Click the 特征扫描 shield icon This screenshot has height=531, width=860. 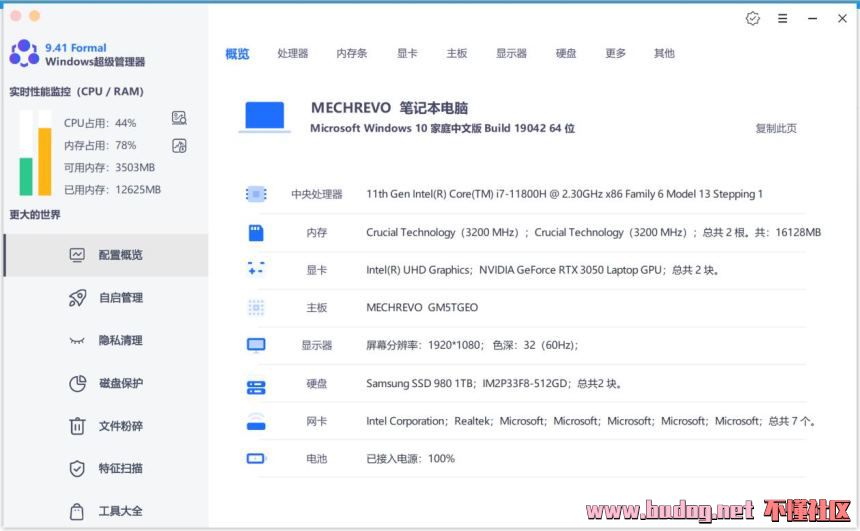pyautogui.click(x=77, y=468)
